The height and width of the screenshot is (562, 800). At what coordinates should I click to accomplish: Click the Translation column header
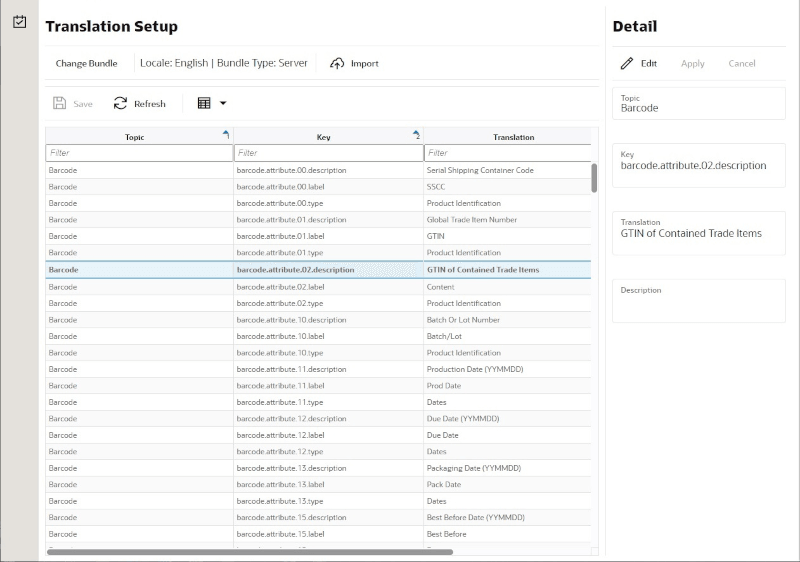(x=513, y=137)
